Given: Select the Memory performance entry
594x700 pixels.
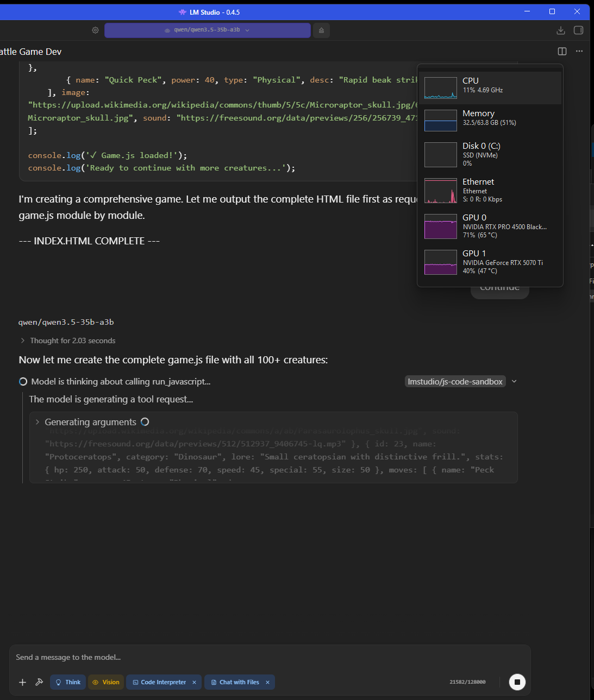Looking at the screenshot, I should pyautogui.click(x=490, y=120).
